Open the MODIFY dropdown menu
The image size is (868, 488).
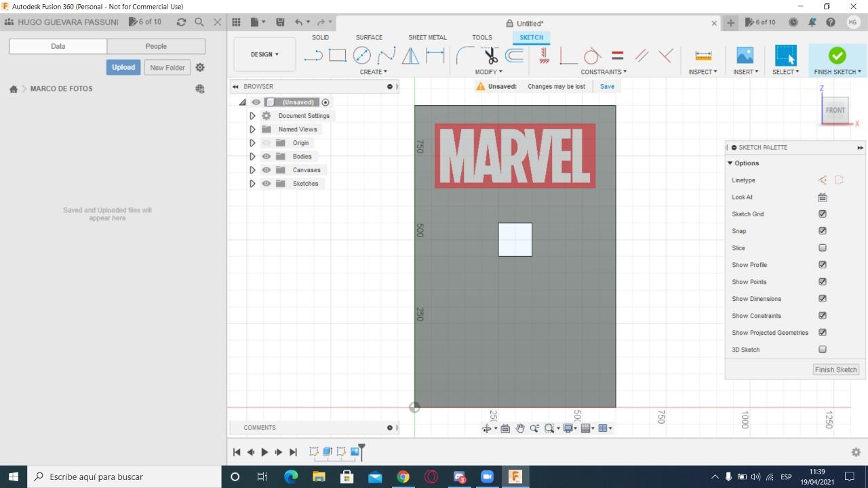pos(489,72)
